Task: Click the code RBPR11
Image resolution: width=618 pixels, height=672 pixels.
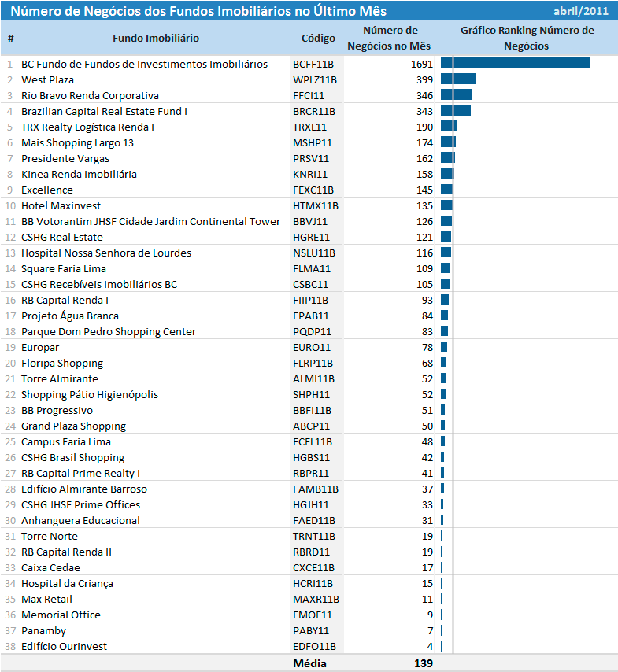Action: click(311, 474)
